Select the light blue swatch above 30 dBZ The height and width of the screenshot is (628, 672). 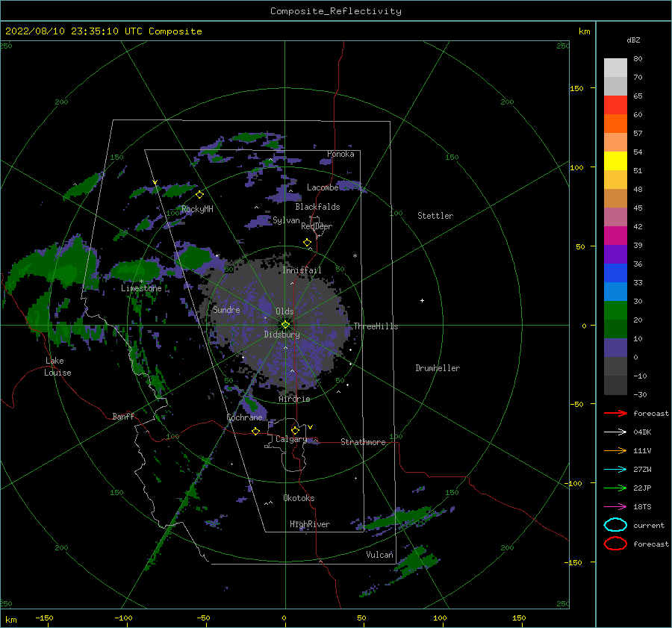click(x=615, y=292)
